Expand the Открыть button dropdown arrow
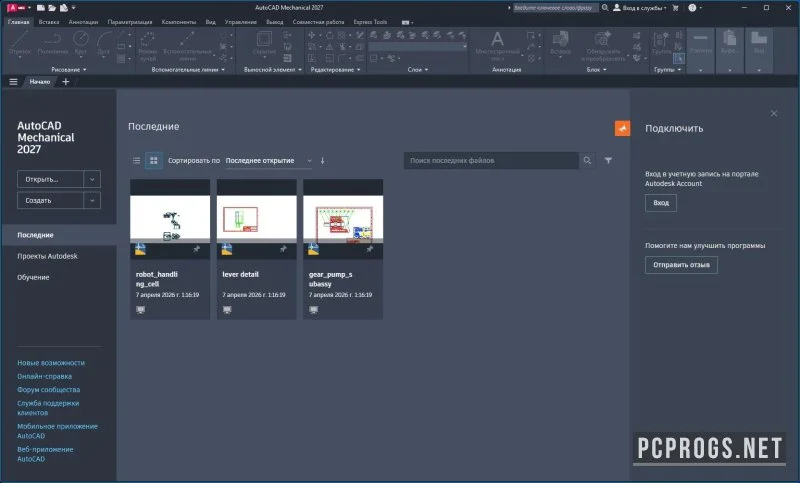Screen dimensions: 800x483 (92, 179)
